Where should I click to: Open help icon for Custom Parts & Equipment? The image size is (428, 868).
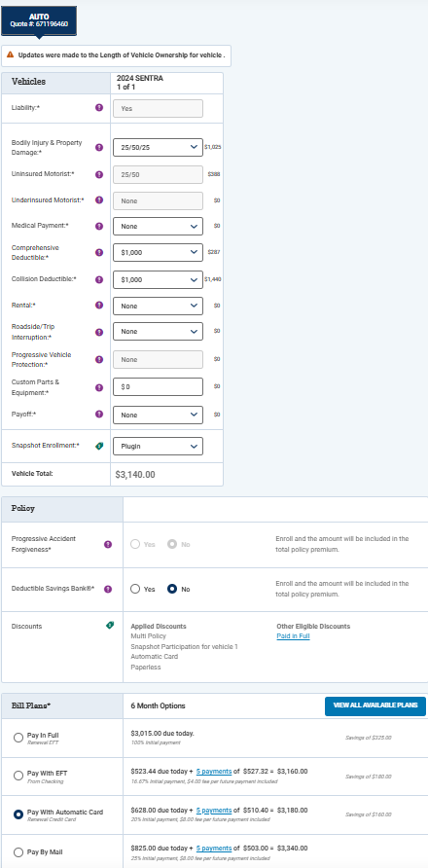pyautogui.click(x=99, y=387)
